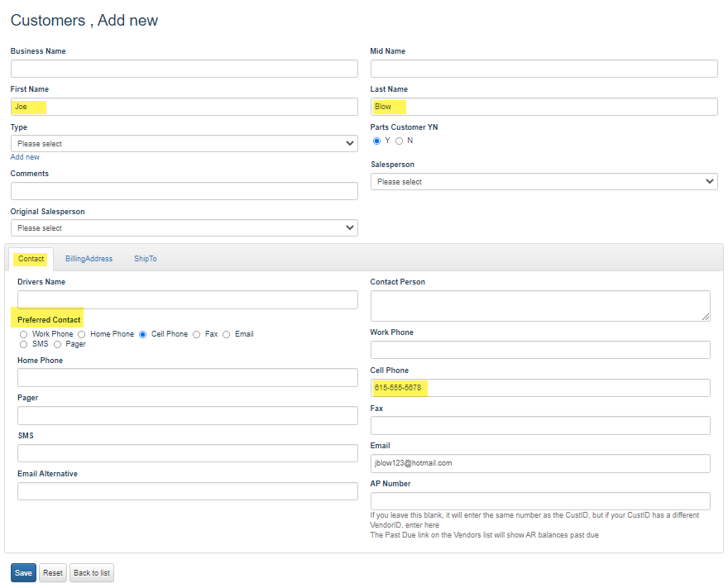Switch to the ShipTo tab
The height and width of the screenshot is (588, 728).
146,259
